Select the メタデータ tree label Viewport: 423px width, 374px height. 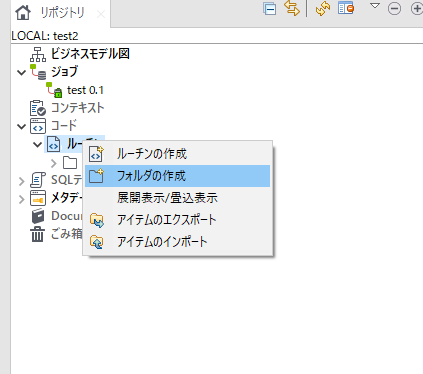pos(67,198)
